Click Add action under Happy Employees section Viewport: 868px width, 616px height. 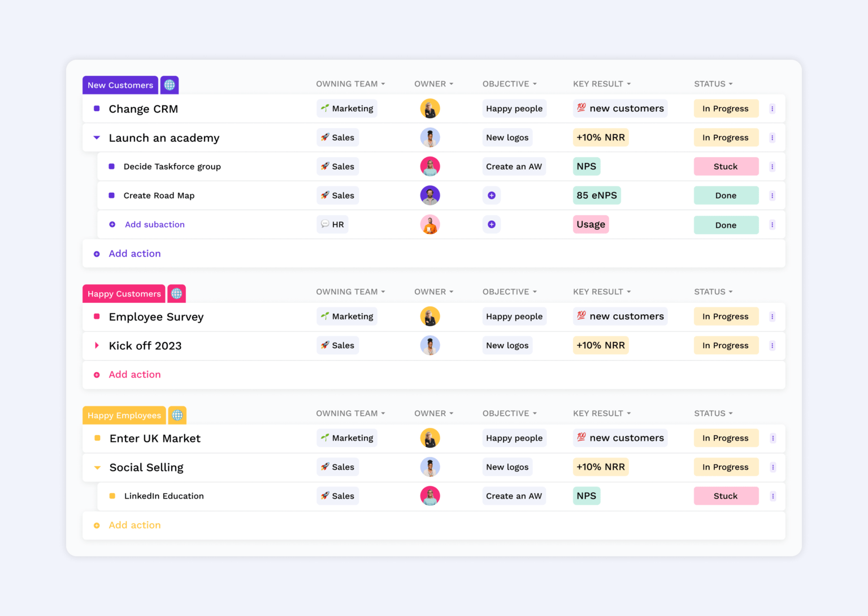pos(134,525)
